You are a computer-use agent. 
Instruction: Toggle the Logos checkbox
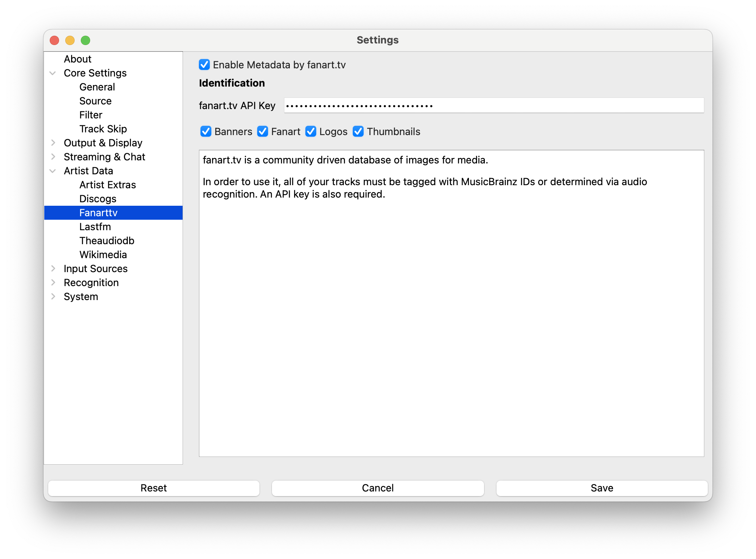point(311,132)
